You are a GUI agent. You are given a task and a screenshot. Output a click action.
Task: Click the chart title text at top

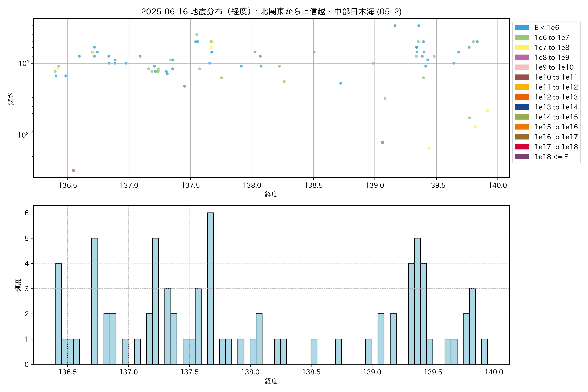point(271,11)
